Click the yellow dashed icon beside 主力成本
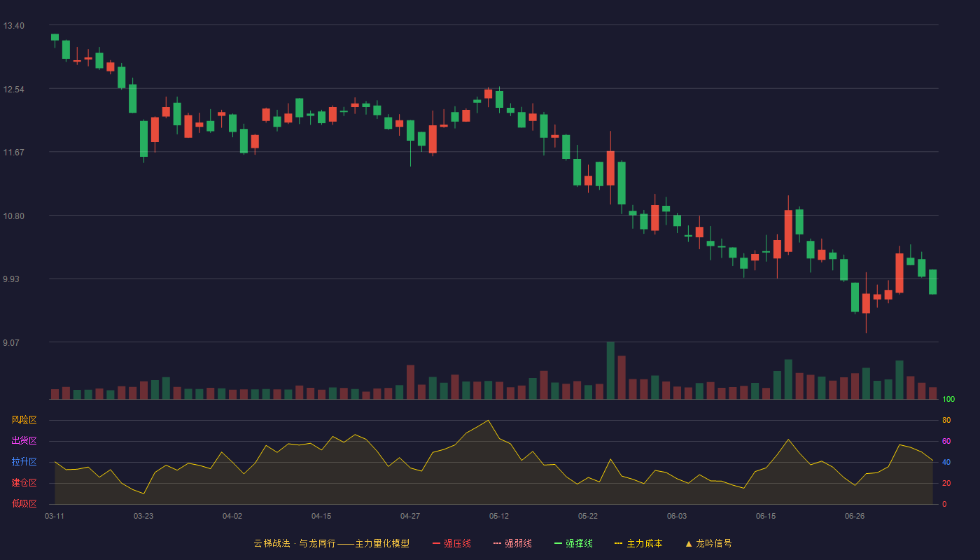 point(619,543)
